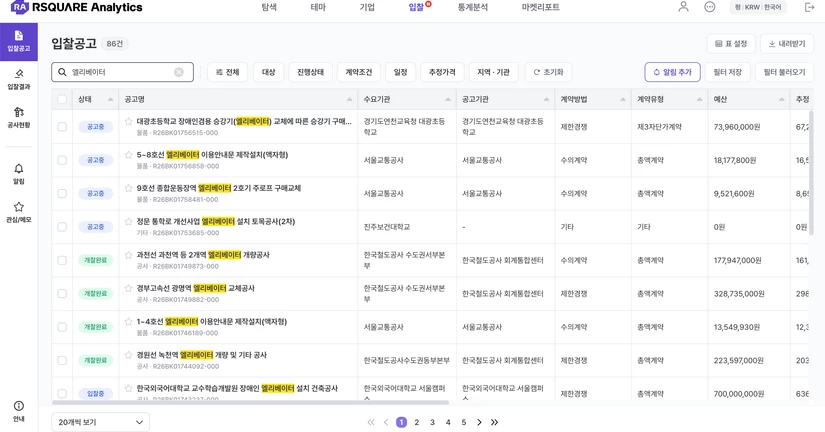Click the search magnifier icon
The width and height of the screenshot is (825, 432).
tap(63, 72)
